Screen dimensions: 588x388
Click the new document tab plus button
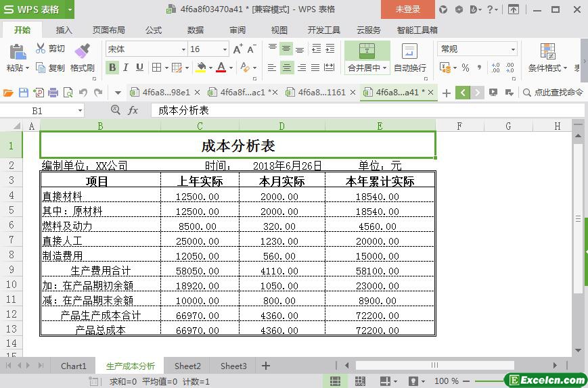click(447, 93)
